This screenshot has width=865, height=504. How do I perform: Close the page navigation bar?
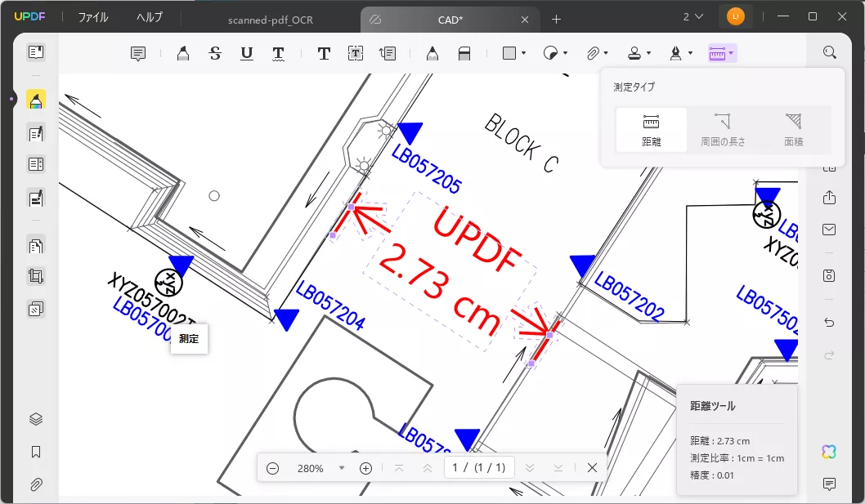tap(592, 468)
